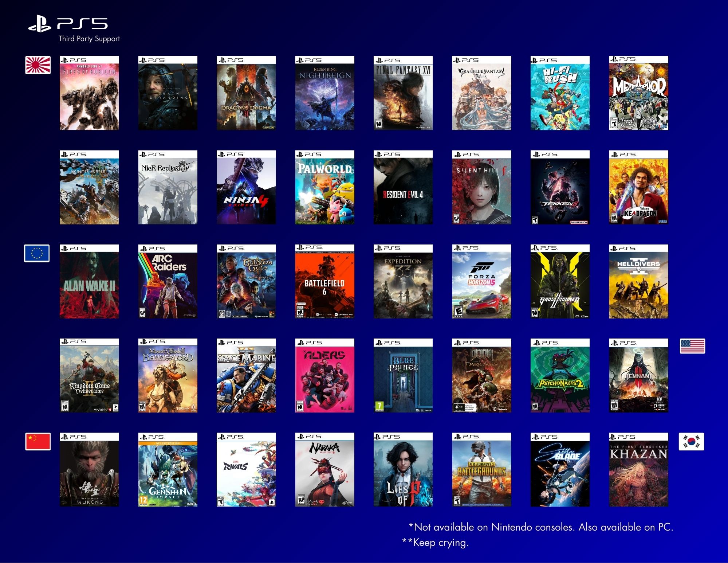Click the Forza Horizon 5 cover
This screenshot has height=563, width=728.
481,281
